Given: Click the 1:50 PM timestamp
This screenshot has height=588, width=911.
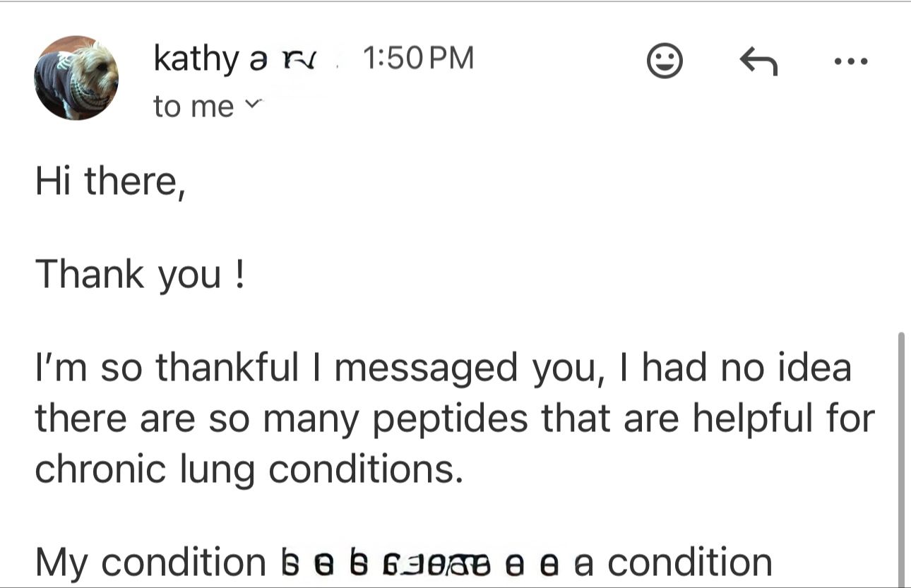Looking at the screenshot, I should [x=417, y=59].
